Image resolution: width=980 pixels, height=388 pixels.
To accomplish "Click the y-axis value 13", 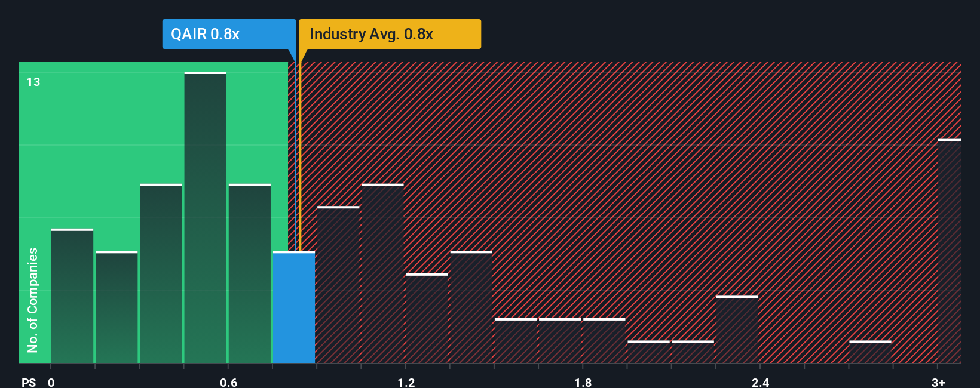I will coord(33,82).
